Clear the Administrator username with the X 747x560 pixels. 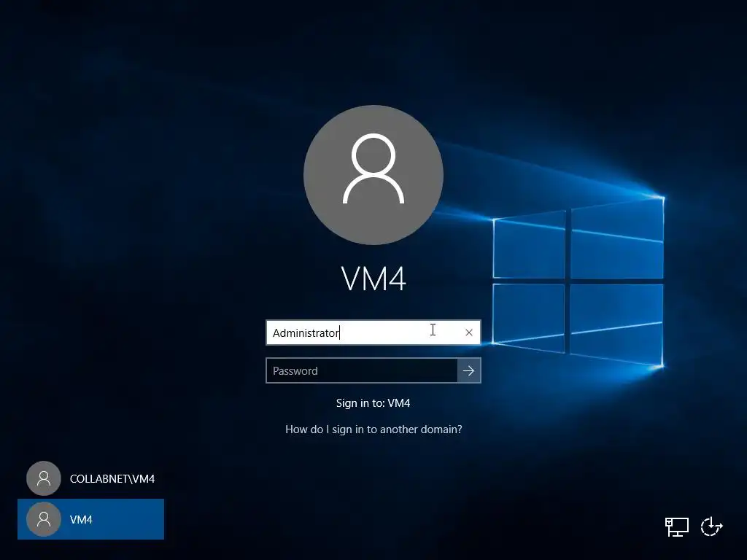click(469, 332)
